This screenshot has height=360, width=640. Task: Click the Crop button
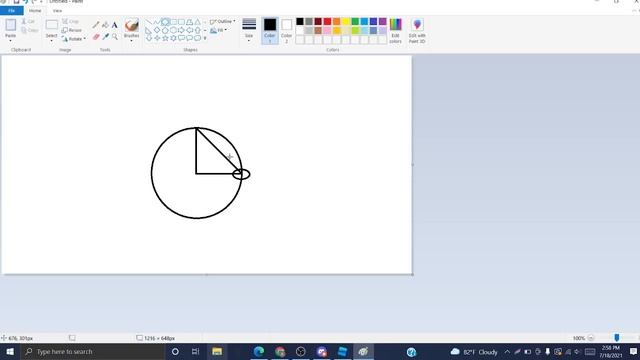click(x=71, y=21)
